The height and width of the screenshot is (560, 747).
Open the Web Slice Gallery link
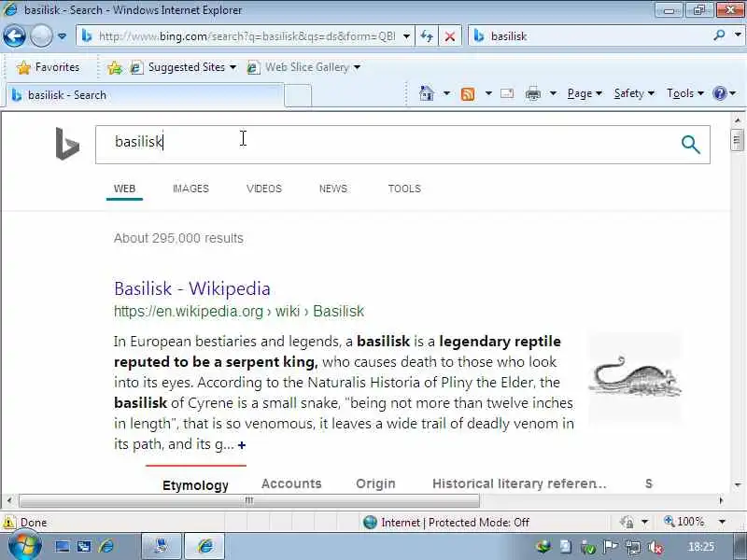303,67
